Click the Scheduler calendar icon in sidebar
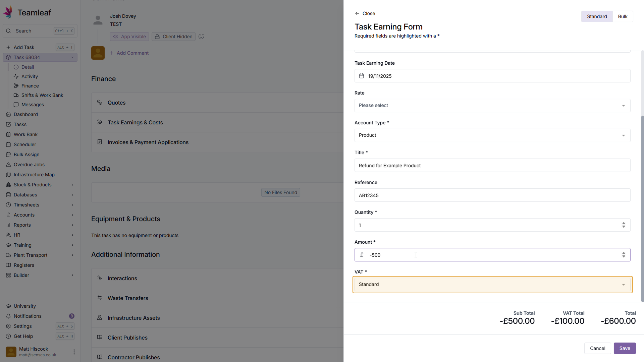 [8, 144]
